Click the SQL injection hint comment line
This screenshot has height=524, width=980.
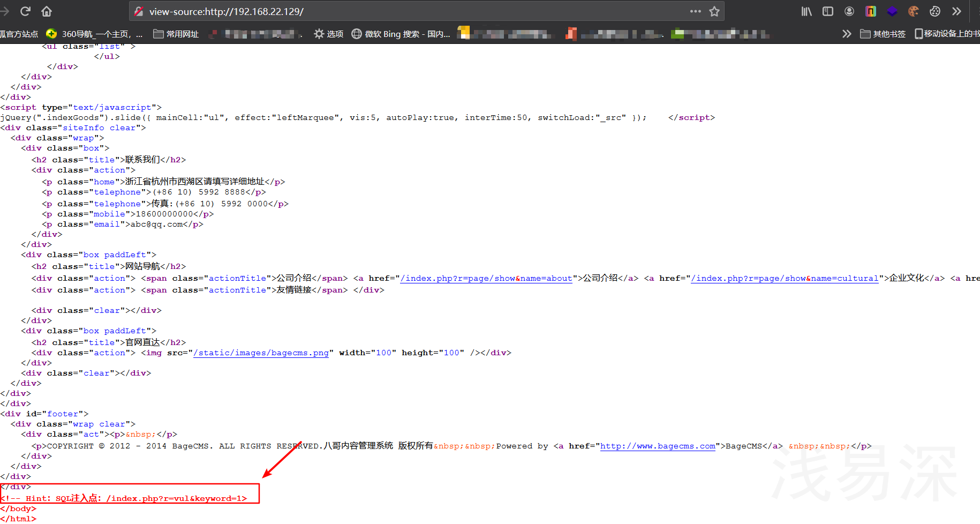point(124,498)
